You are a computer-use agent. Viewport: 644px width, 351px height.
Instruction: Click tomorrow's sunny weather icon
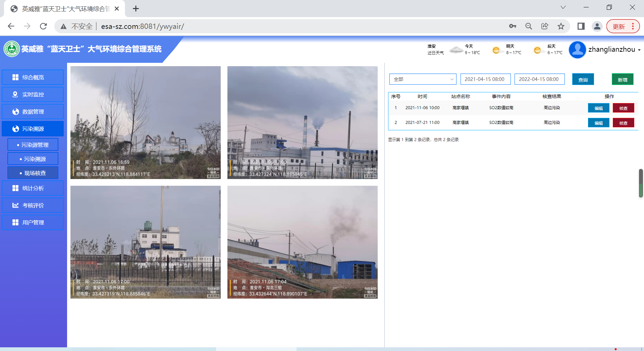coord(496,50)
